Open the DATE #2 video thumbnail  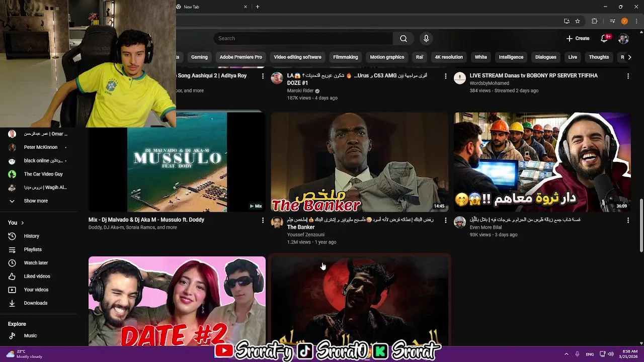[x=177, y=301]
